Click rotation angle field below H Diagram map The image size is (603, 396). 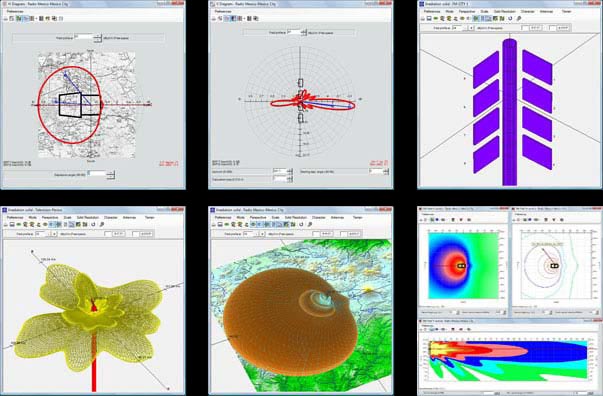point(101,174)
